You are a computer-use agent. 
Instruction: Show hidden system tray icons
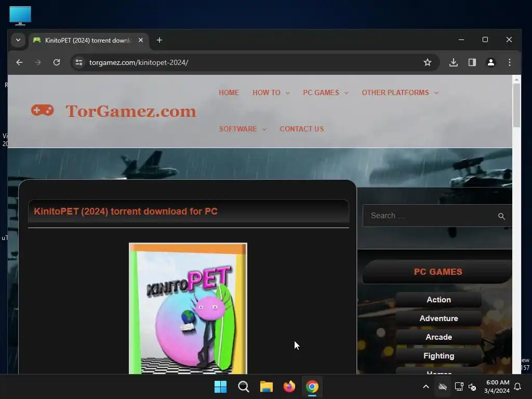click(426, 387)
